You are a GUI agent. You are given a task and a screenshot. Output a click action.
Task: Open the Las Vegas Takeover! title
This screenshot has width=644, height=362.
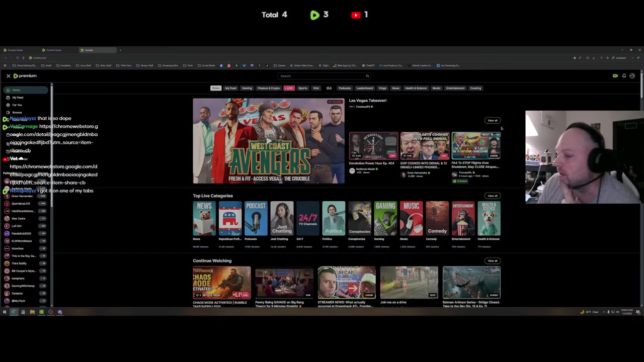click(368, 101)
